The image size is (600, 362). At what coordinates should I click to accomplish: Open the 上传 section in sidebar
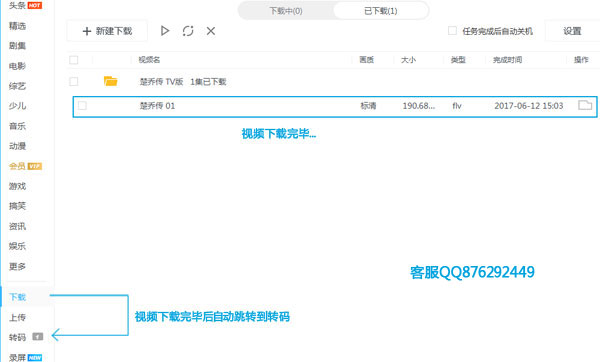click(x=17, y=317)
